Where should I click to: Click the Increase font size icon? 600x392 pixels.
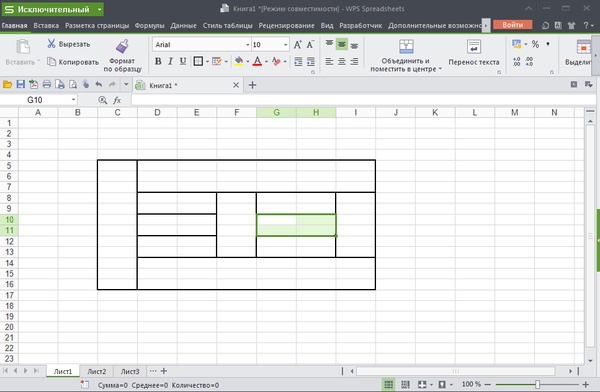(297, 45)
